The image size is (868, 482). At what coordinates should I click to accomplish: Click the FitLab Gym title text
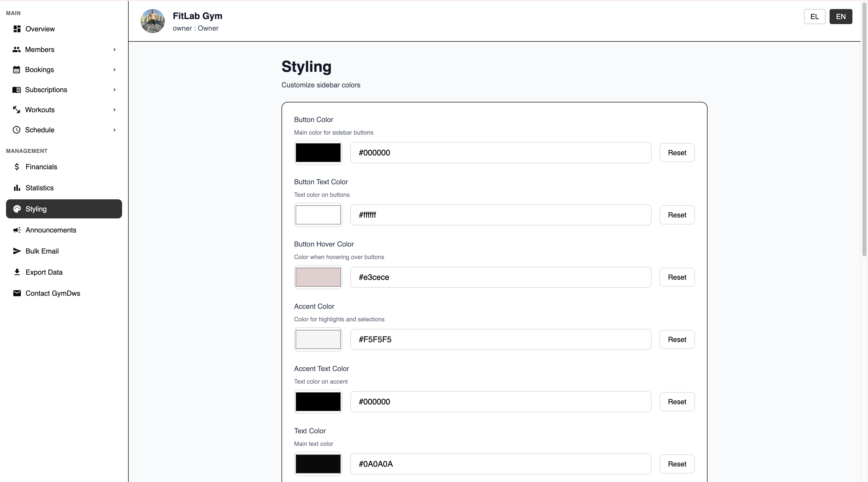[x=197, y=16]
